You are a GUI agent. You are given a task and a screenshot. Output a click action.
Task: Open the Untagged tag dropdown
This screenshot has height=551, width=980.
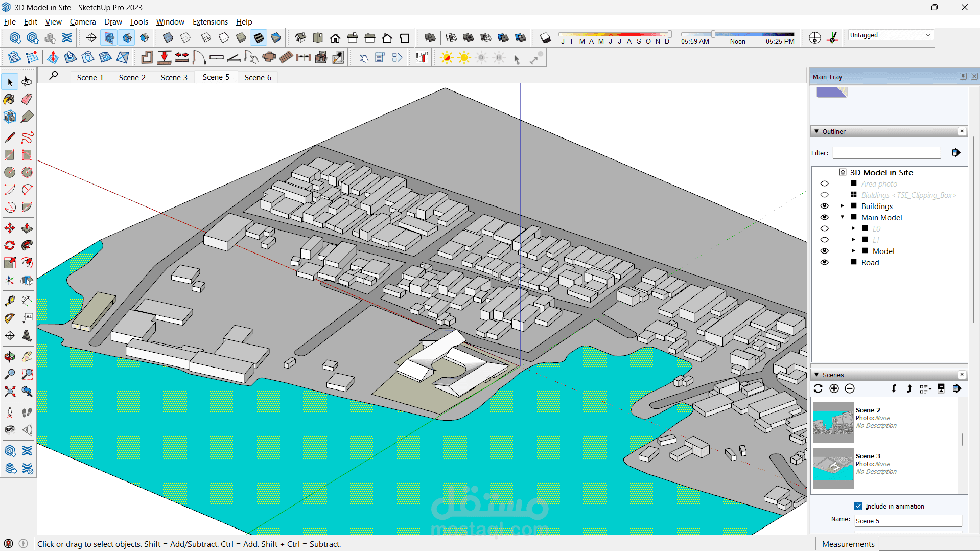(890, 35)
